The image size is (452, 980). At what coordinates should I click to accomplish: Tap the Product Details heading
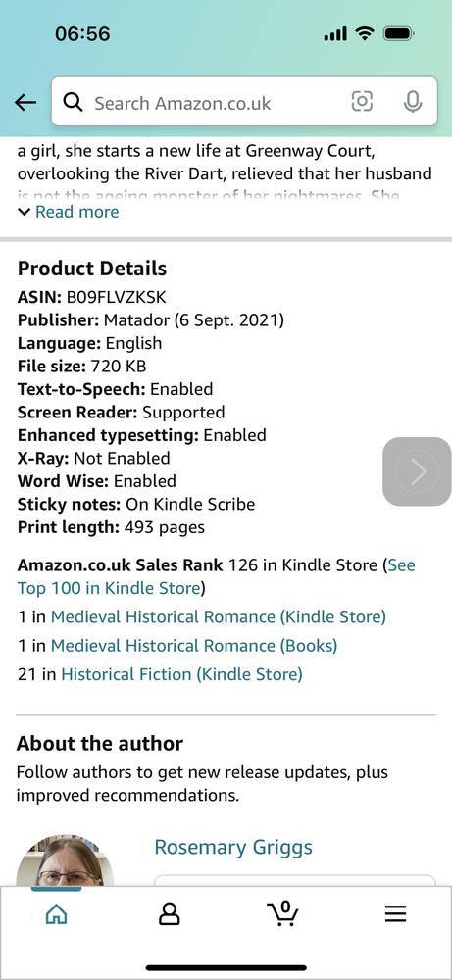tap(92, 269)
